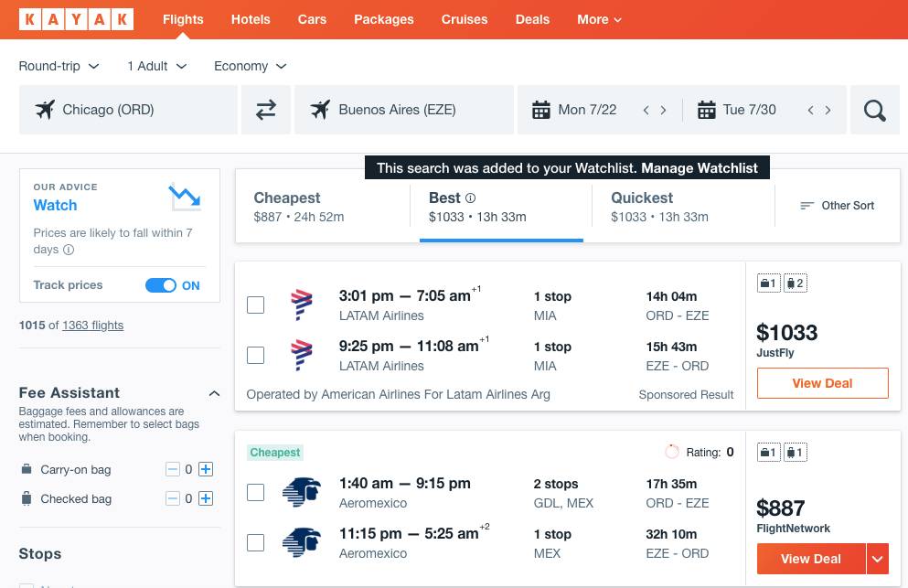Check the 1:40 am Aeromexico flight box
The width and height of the screenshot is (908, 588).
(255, 492)
